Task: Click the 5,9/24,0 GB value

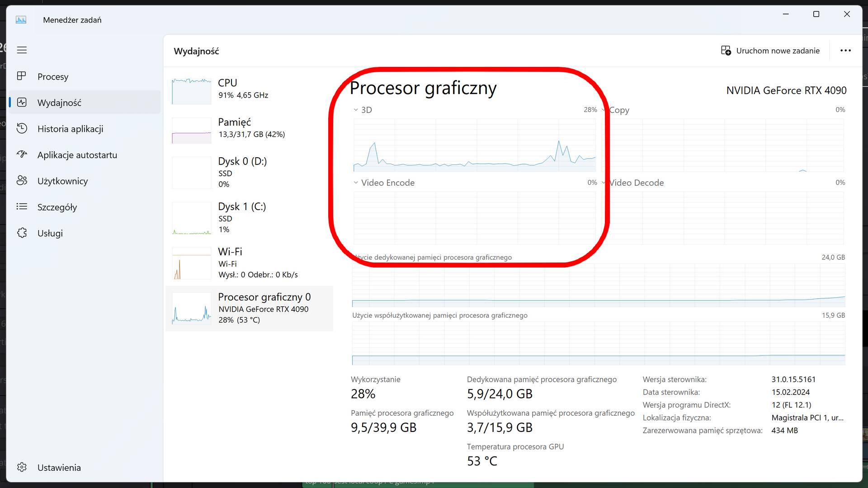Action: tap(500, 394)
